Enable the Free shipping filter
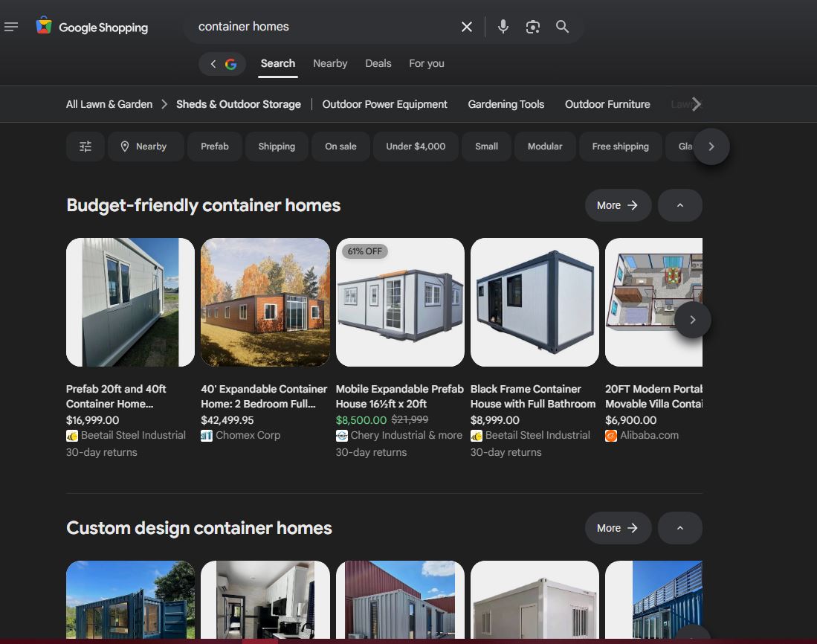Screen dimensions: 817x644 620,146
